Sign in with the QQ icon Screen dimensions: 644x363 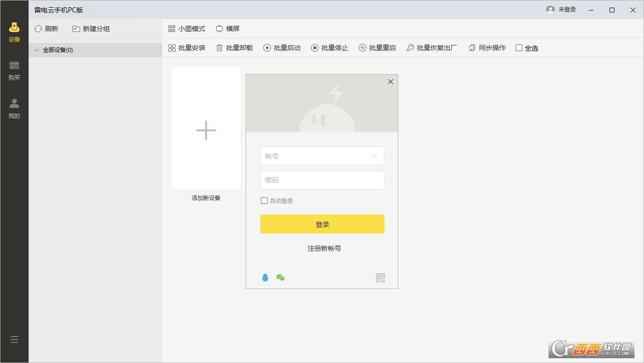(265, 277)
